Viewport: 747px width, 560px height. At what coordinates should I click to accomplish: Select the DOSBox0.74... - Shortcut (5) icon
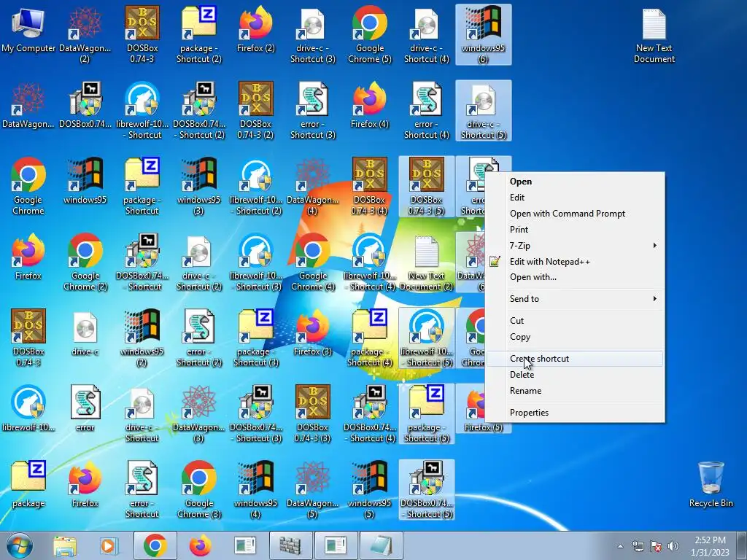pyautogui.click(x=426, y=489)
